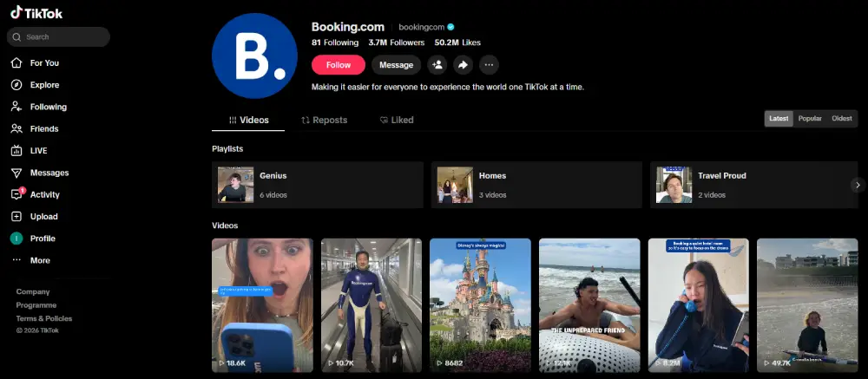The image size is (868, 379).
Task: Open the Genius playlist
Action: tap(317, 185)
